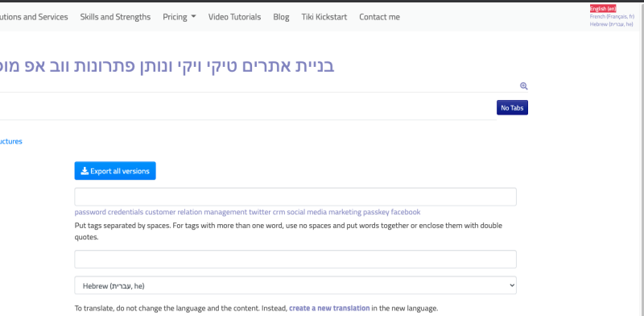Navigate to Tiki Kickstart
Image resolution: width=644 pixels, height=316 pixels.
[324, 17]
